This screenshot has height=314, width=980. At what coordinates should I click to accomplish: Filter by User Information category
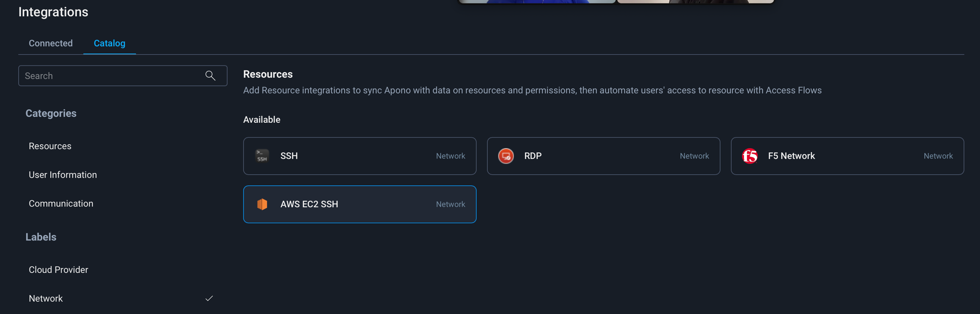point(63,175)
